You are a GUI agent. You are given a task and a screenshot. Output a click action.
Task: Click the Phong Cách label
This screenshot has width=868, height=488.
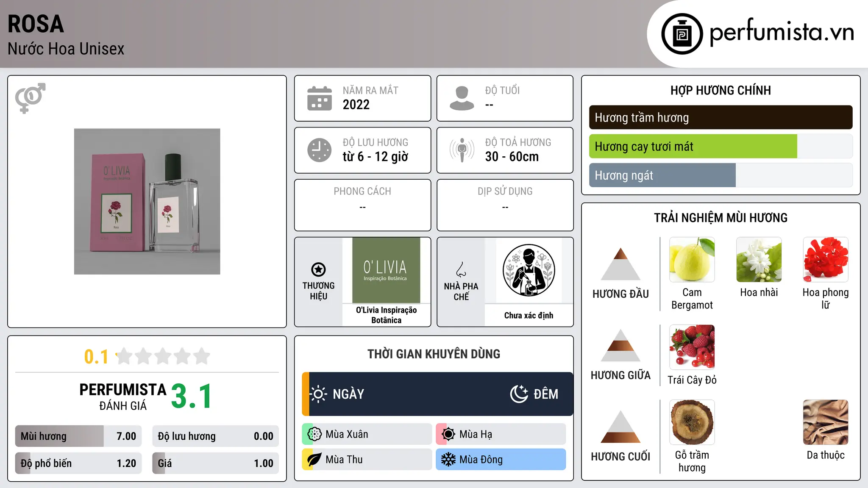(362, 191)
